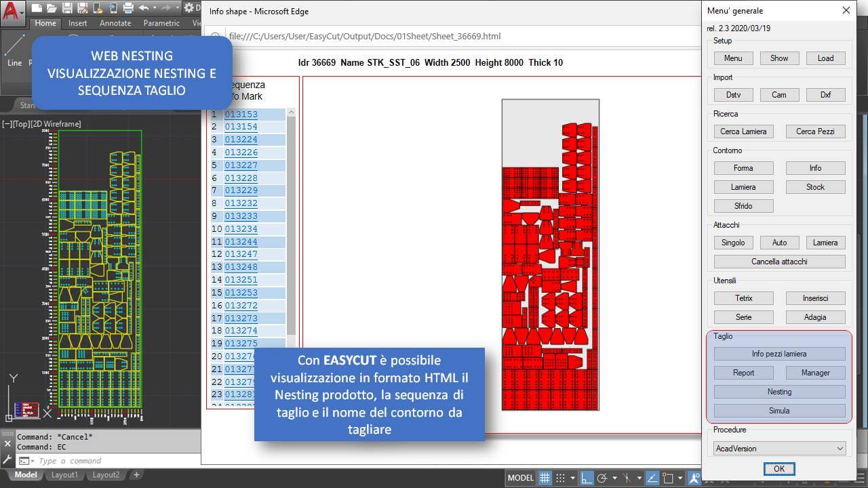The width and height of the screenshot is (868, 488).
Task: Switch to the Insert ribbon tab
Action: [78, 23]
